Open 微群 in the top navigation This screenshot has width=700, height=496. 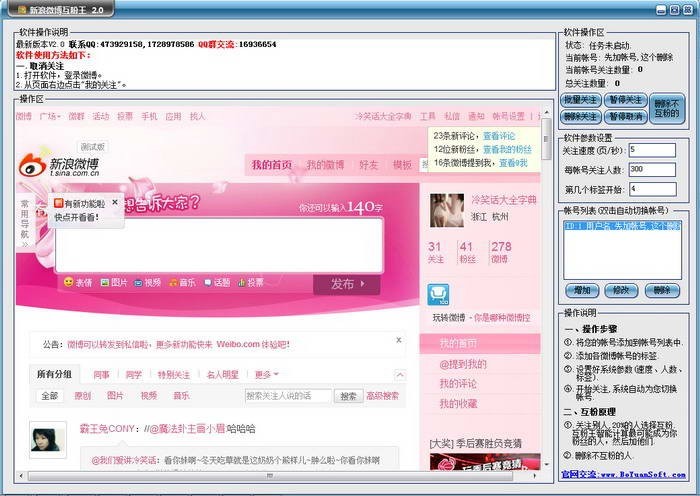[76, 117]
